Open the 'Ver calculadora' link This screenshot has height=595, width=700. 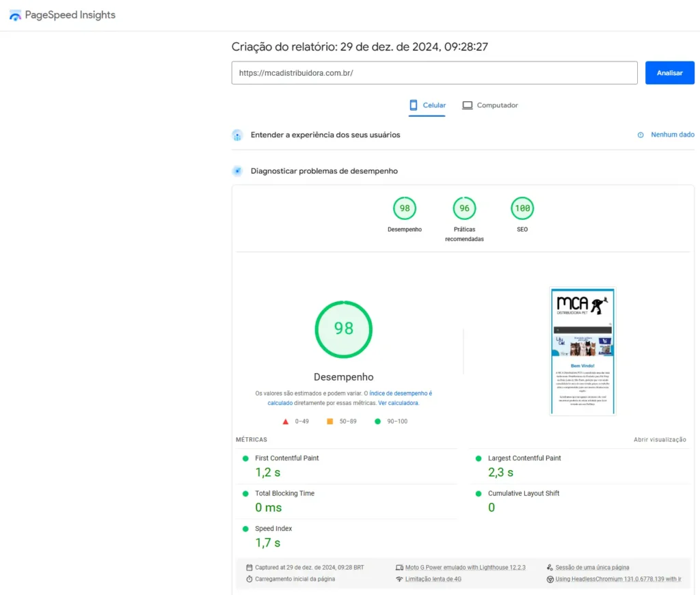coord(398,403)
